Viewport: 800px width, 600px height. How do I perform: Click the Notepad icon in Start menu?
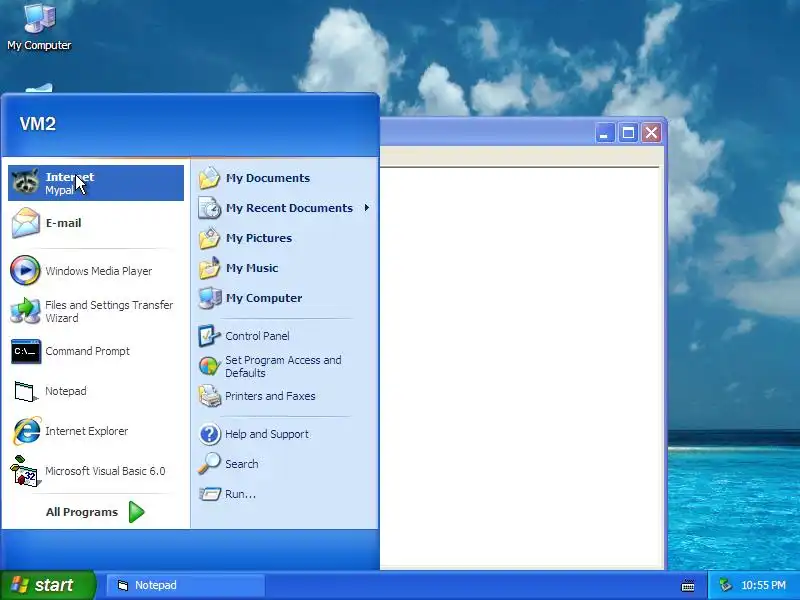pyautogui.click(x=26, y=391)
